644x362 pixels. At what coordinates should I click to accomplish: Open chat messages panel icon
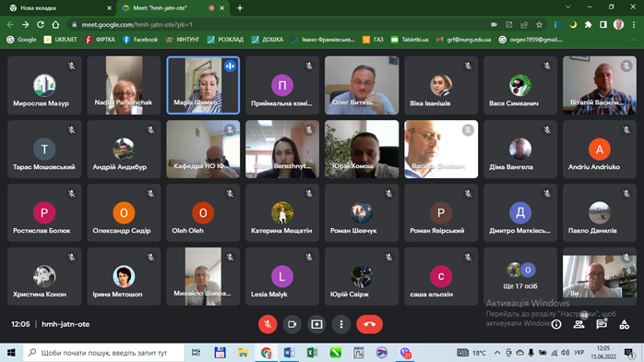click(x=602, y=324)
